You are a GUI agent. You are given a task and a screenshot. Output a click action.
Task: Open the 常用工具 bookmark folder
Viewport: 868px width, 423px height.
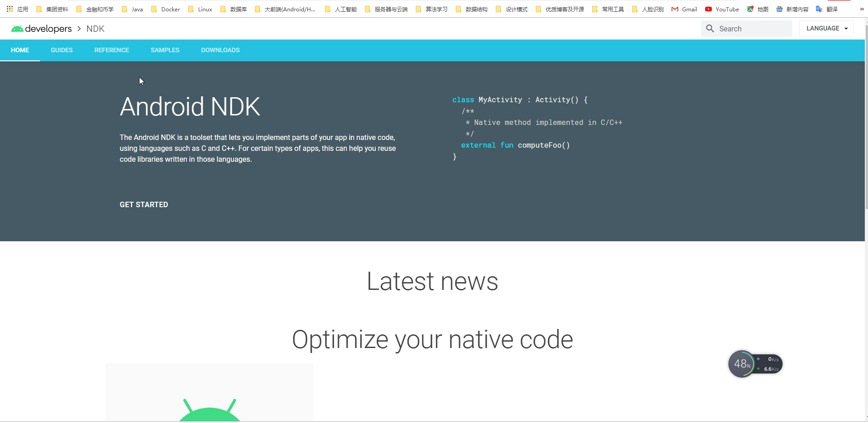tap(608, 9)
